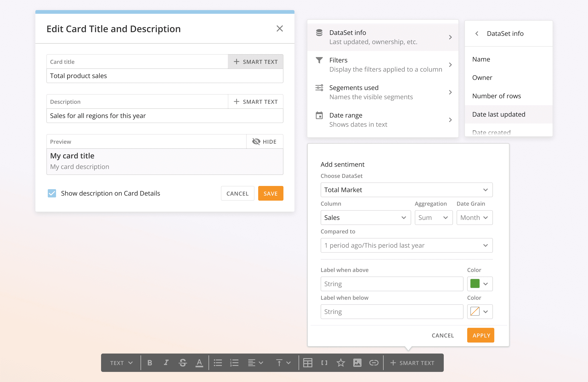Open the Aggregation dropdown showing Sum
Screen dimensions: 588x382
[434, 217]
